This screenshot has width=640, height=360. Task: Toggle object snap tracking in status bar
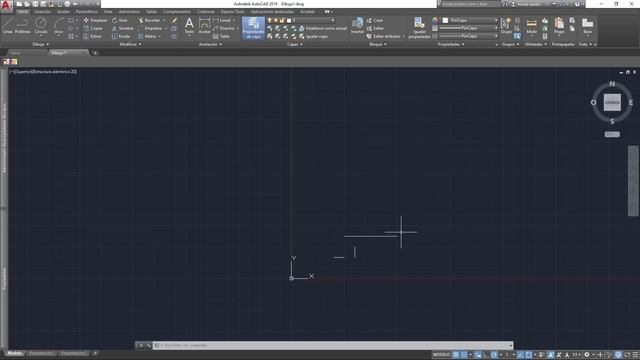[x=520, y=355]
